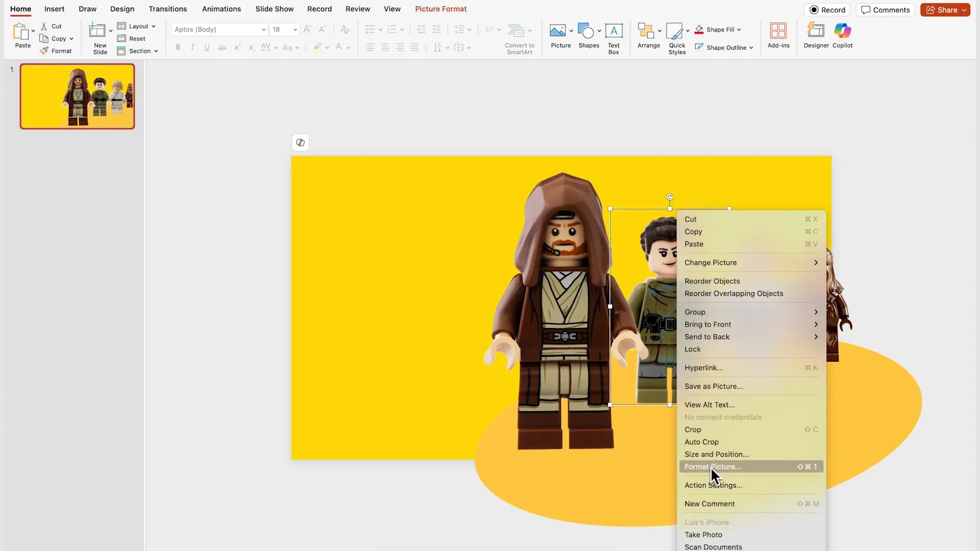Expand the Layout dropdown
This screenshot has width=980, height=551.
tap(153, 26)
